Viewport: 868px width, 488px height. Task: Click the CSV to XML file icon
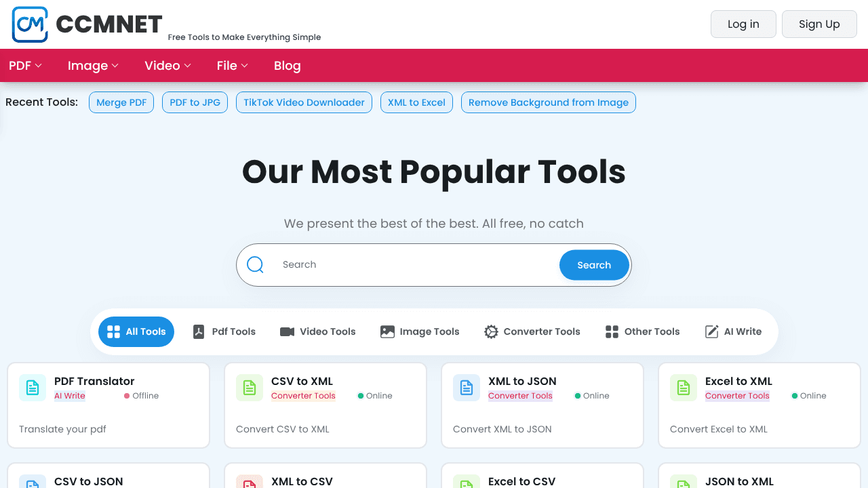click(x=250, y=388)
